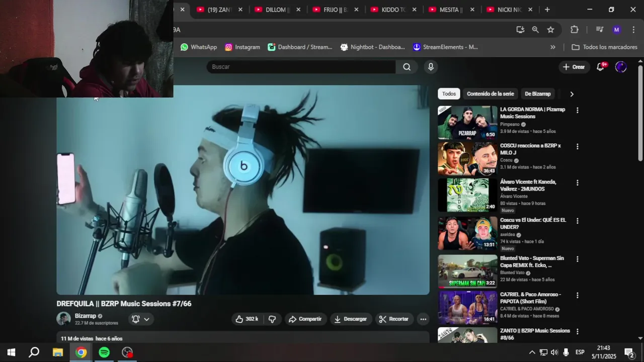The width and height of the screenshot is (644, 362).
Task: Open options for ZANTO BZRP Music Sessions video
Action: [577, 331]
